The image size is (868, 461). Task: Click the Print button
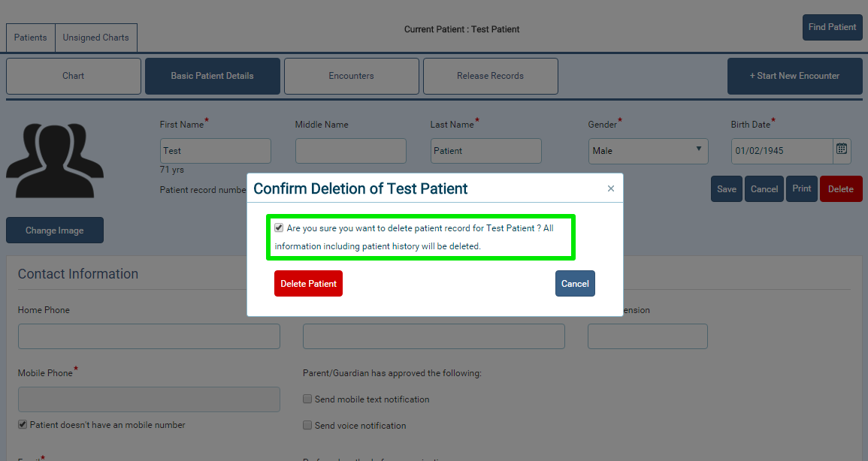(802, 188)
